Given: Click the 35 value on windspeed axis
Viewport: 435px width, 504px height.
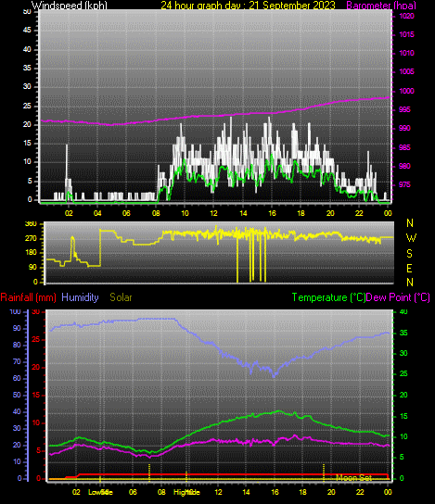Looking at the screenshot, I should click(x=27, y=69).
